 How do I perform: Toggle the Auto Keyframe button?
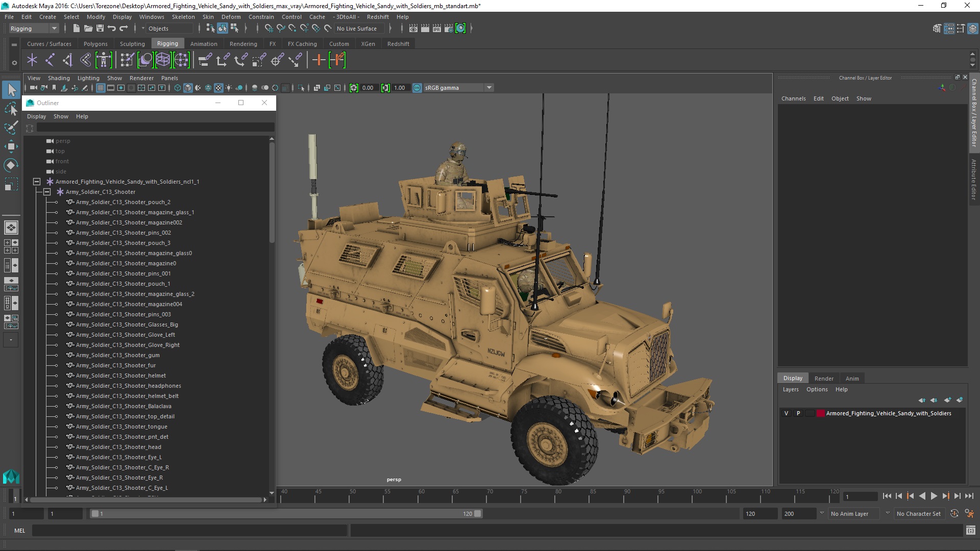[954, 514]
